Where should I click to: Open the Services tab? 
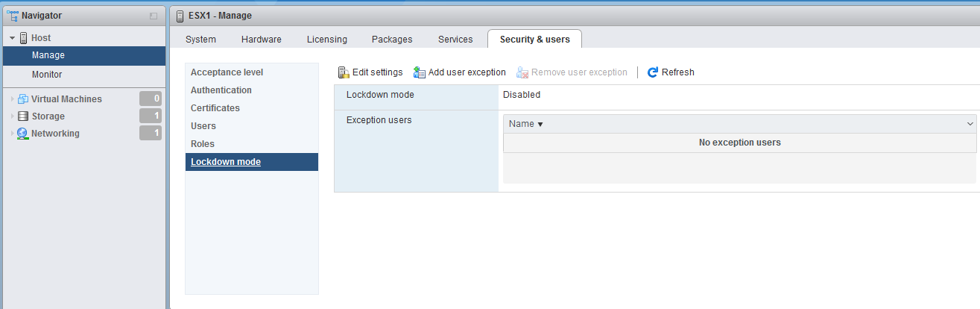(x=455, y=40)
